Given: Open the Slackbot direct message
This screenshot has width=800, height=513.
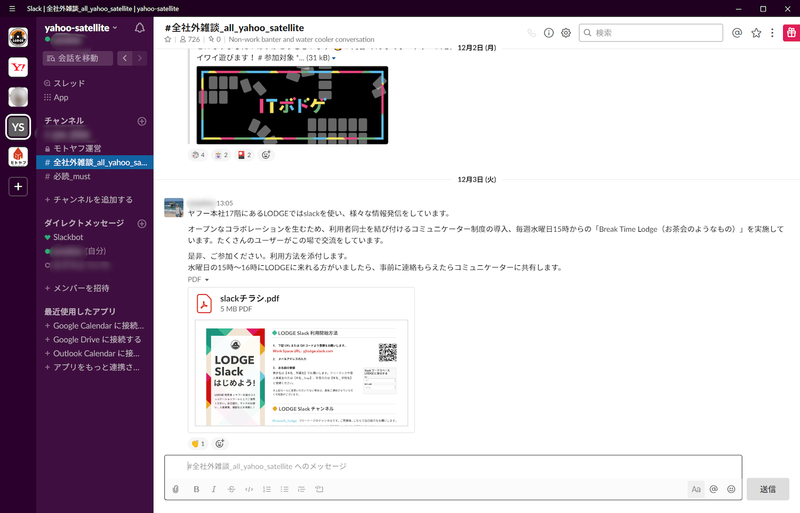Looking at the screenshot, I should pyautogui.click(x=64, y=237).
